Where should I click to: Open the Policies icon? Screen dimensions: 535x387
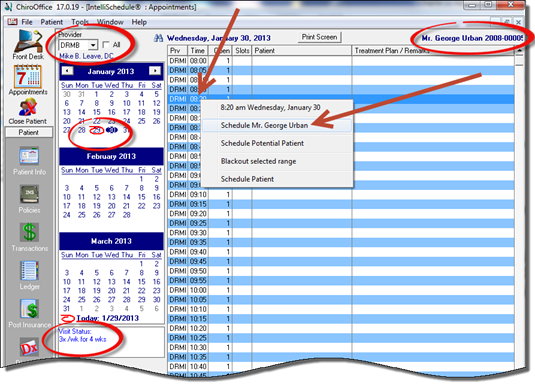click(x=29, y=194)
